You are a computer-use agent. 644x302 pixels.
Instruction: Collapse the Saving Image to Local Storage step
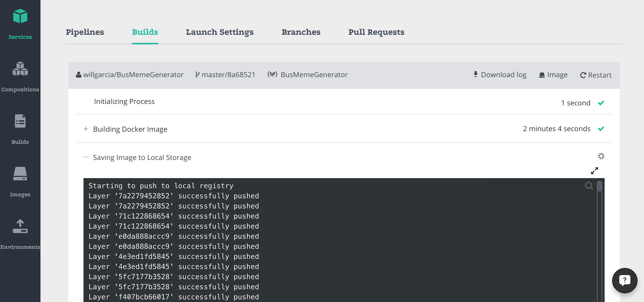(86, 157)
